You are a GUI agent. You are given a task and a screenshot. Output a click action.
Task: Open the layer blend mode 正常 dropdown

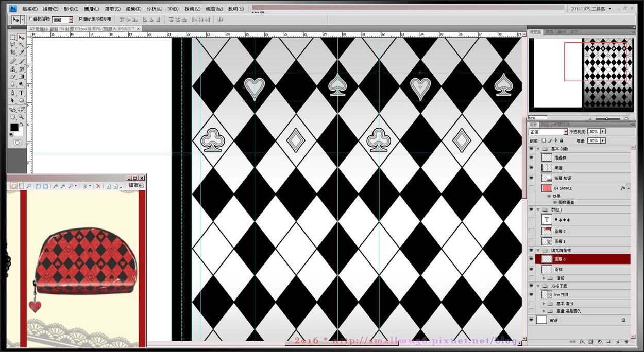pyautogui.click(x=548, y=132)
